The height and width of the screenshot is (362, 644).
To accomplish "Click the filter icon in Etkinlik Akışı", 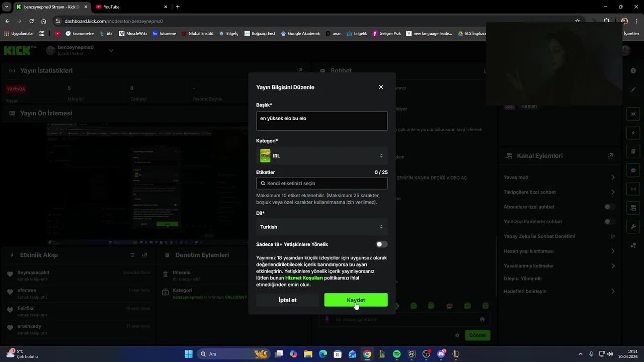I will point(132,255).
